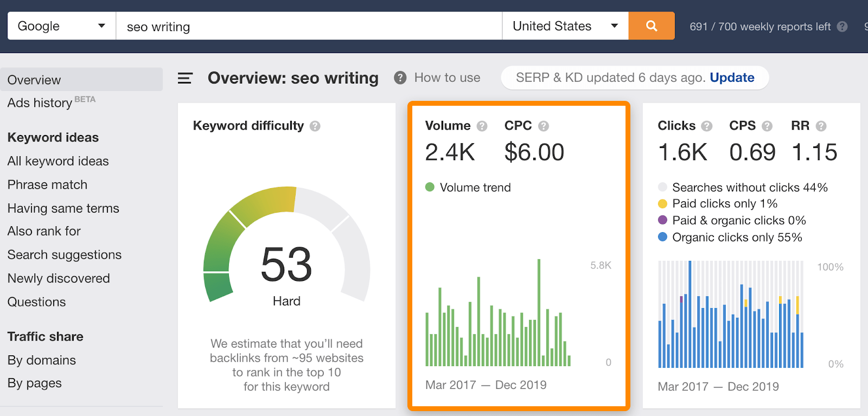This screenshot has width=868, height=416.
Task: Click the purple Paid & organic clicks swatch
Action: click(662, 220)
